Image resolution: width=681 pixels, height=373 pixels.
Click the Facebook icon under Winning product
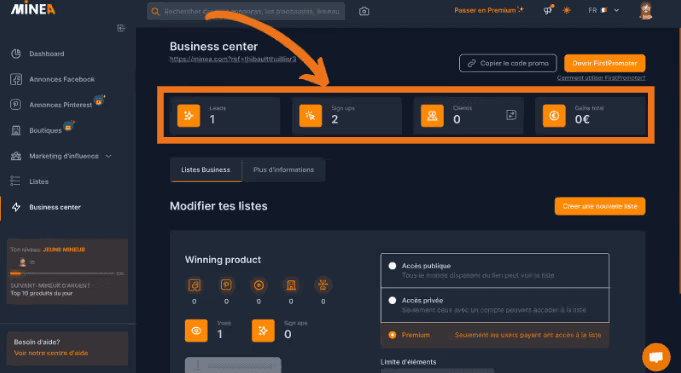[194, 285]
